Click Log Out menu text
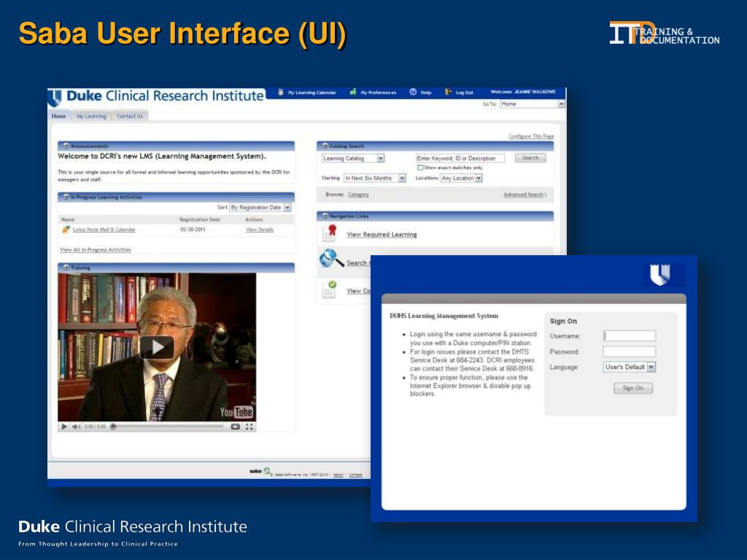The height and width of the screenshot is (560, 747). coord(465,93)
